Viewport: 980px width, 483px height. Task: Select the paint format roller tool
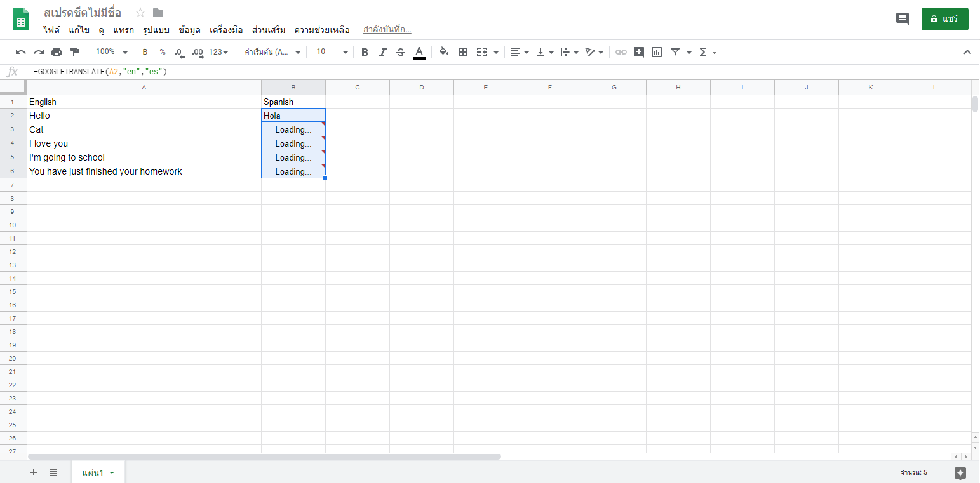tap(74, 52)
